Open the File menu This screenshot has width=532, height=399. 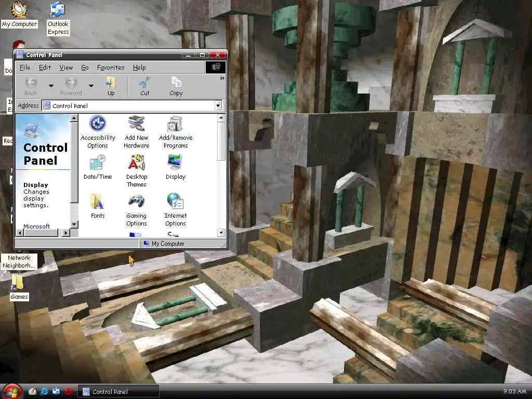point(25,68)
